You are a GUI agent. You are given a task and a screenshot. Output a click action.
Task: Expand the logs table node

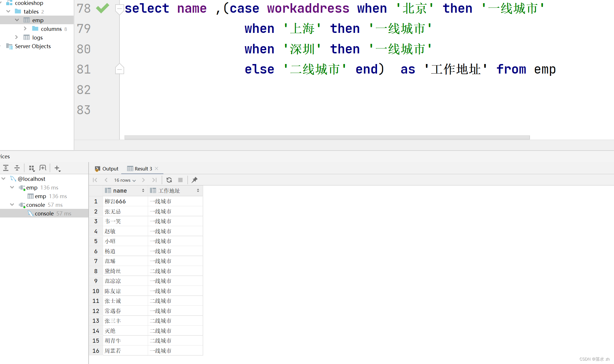16,37
